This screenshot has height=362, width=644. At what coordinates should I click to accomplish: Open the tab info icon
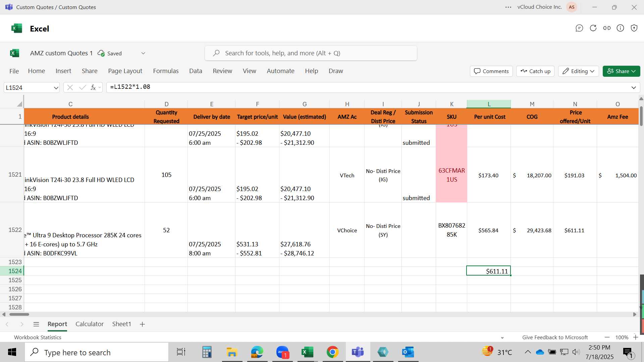tap(621, 28)
